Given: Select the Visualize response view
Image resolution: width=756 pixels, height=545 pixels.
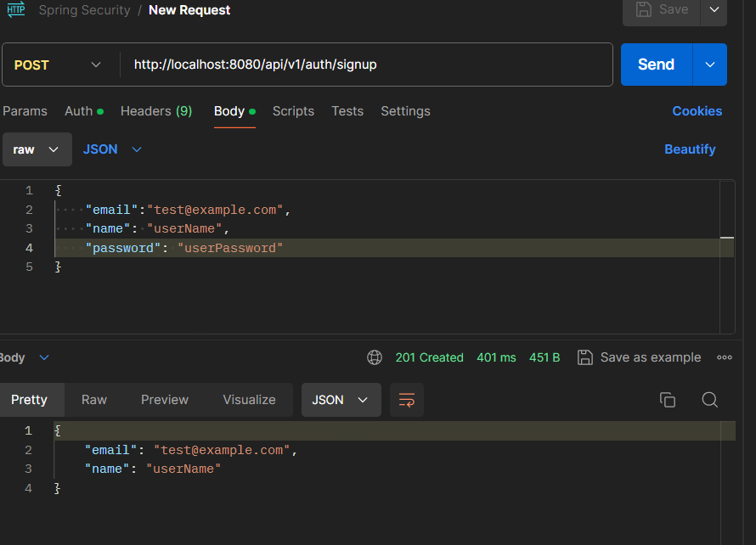Looking at the screenshot, I should (x=249, y=400).
